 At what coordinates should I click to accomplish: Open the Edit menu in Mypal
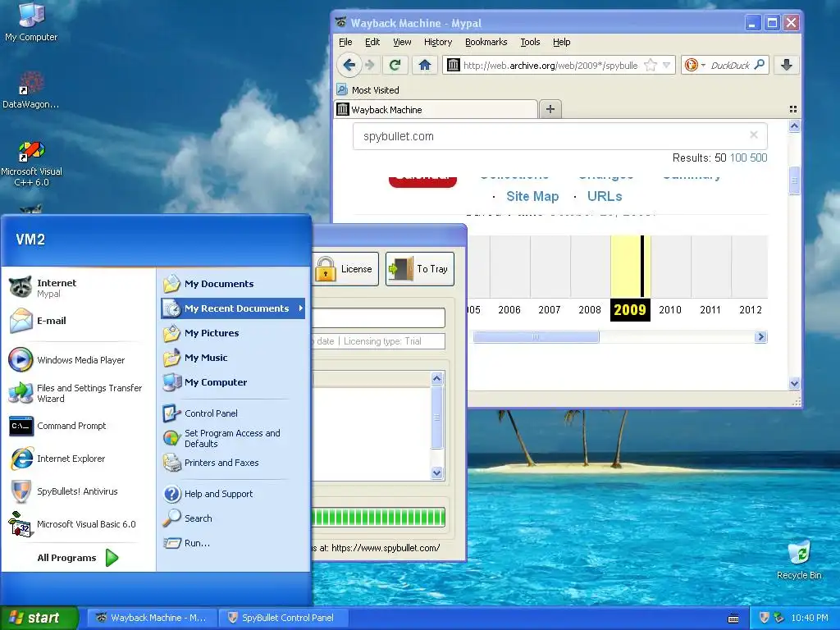click(372, 42)
